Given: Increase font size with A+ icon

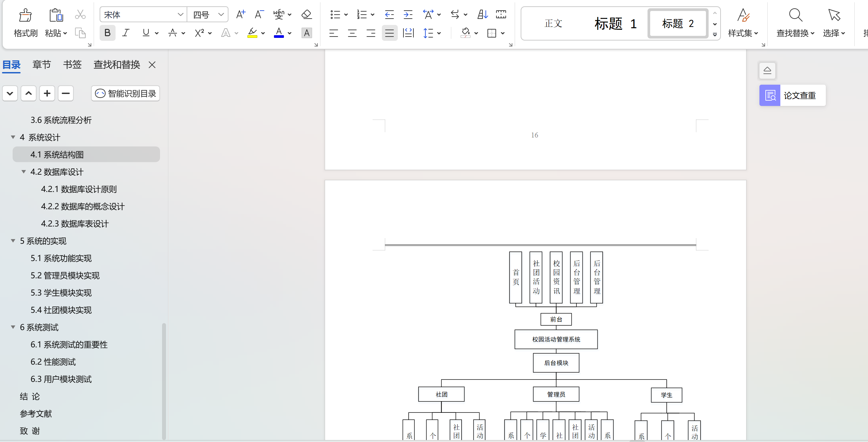Looking at the screenshot, I should [x=241, y=15].
